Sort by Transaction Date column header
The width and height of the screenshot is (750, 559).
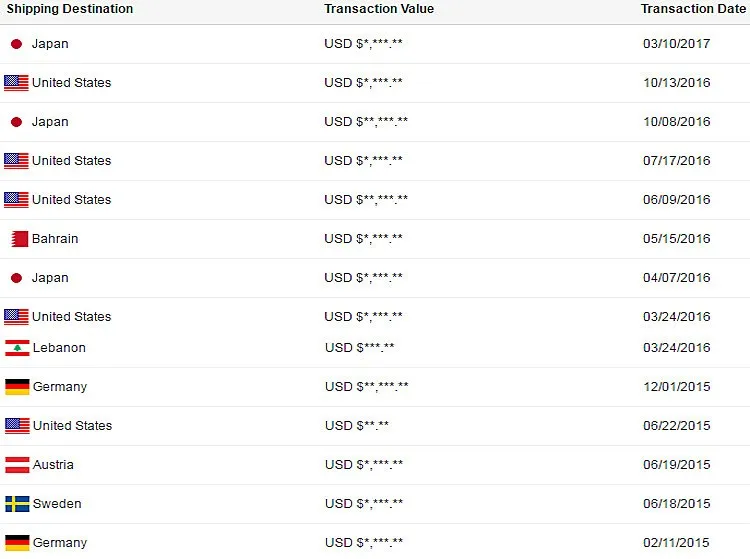693,9
